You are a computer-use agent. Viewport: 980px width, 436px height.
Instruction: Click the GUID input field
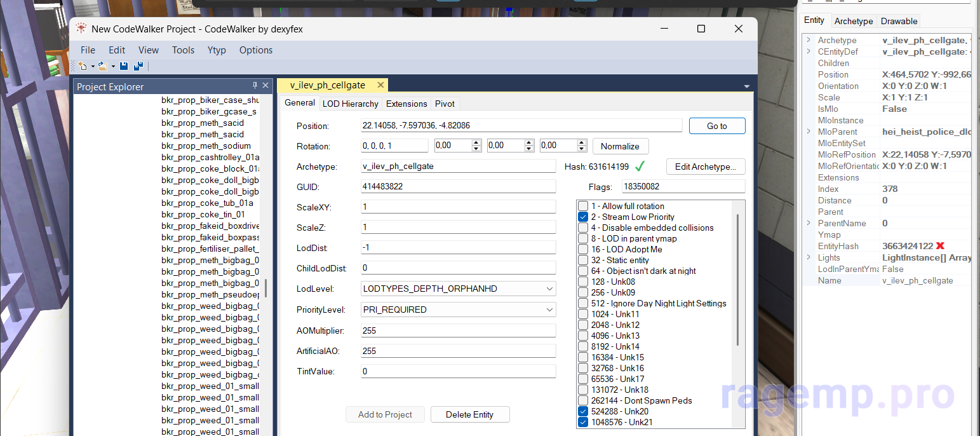(458, 187)
